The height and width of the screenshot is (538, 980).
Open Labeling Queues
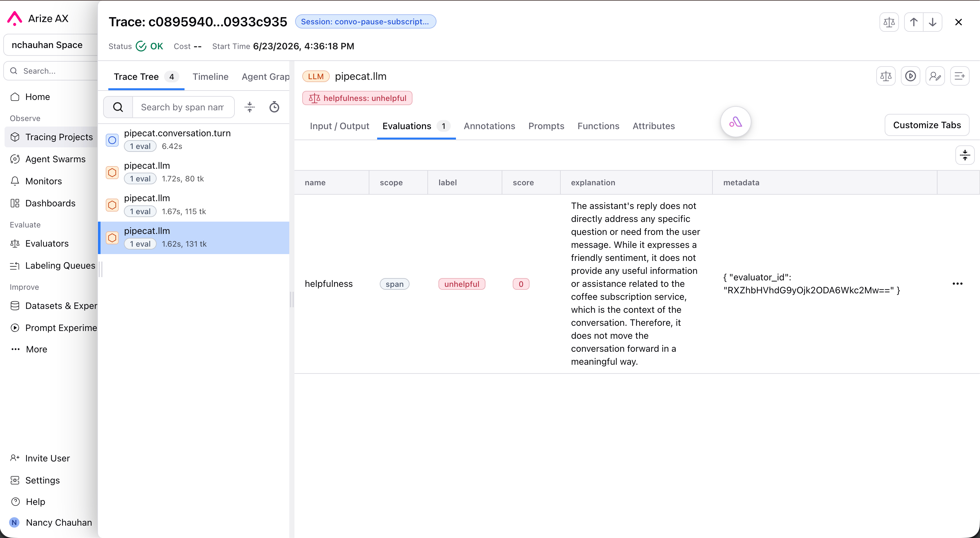pyautogui.click(x=51, y=266)
